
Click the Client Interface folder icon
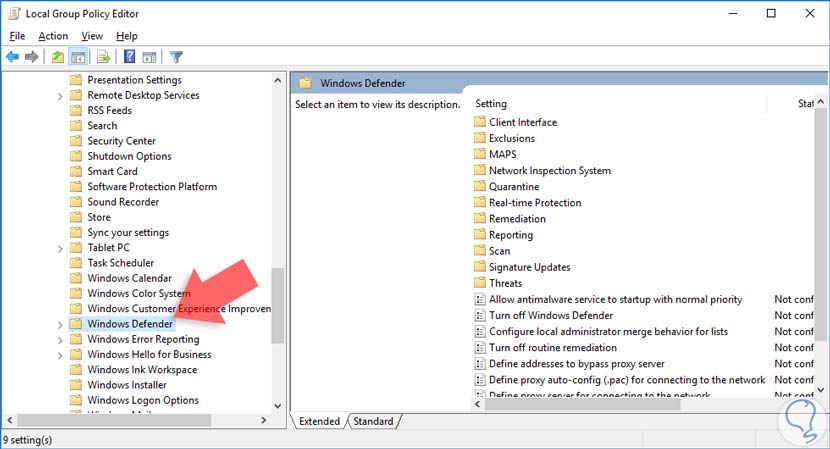click(480, 122)
